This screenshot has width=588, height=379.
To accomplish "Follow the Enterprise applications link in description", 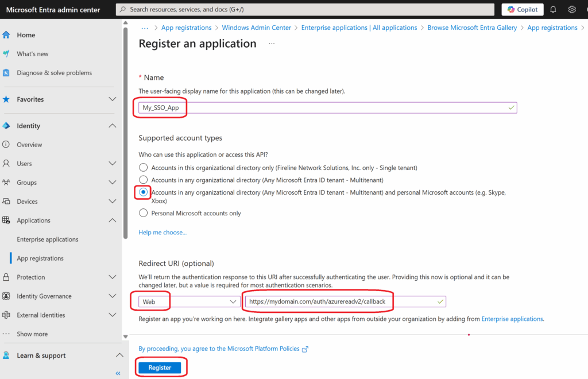I will [512, 319].
